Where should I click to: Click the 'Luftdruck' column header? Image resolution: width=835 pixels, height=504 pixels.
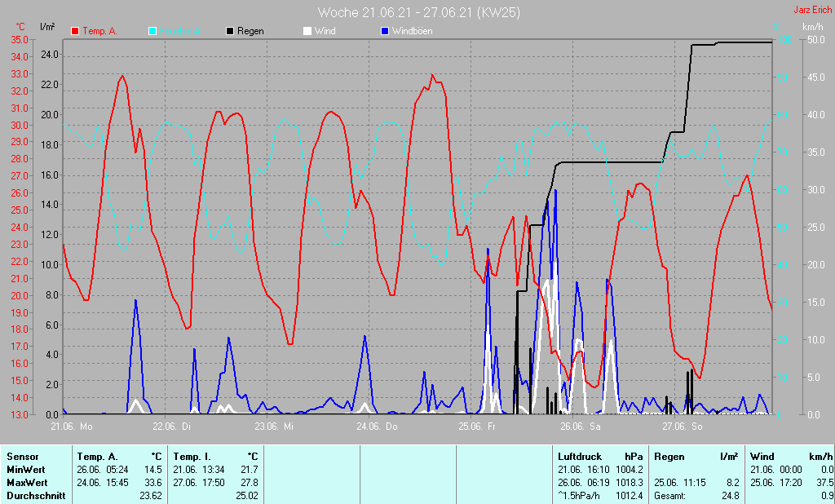tap(580, 457)
